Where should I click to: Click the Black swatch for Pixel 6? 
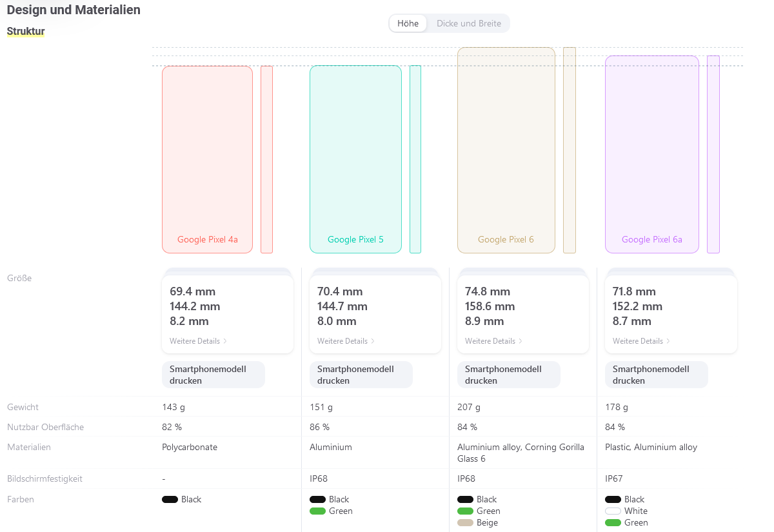tap(465, 500)
